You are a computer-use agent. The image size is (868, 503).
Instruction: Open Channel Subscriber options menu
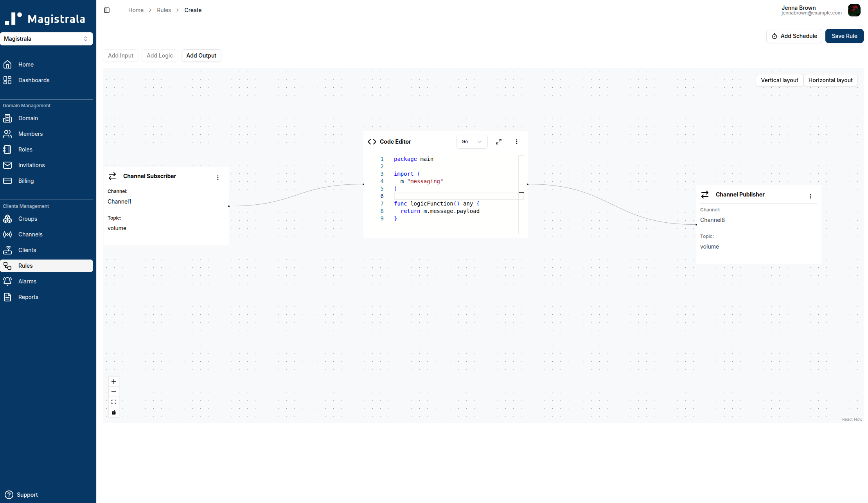[x=218, y=177]
